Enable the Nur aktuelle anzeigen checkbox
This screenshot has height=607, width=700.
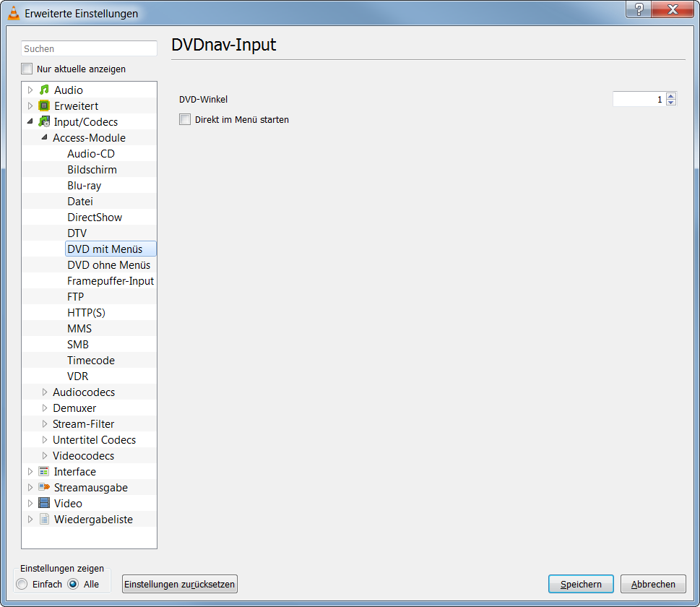tap(27, 69)
